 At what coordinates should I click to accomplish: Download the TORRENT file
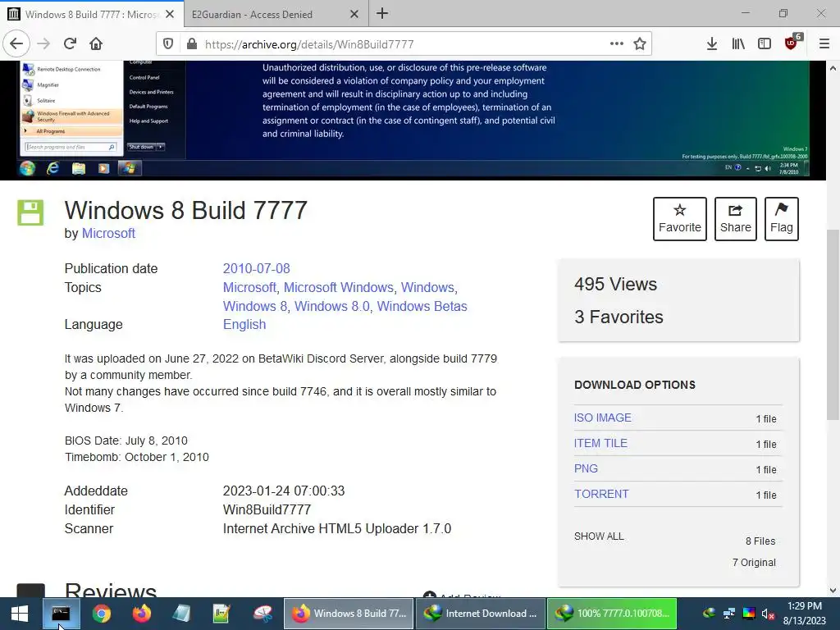(x=601, y=494)
